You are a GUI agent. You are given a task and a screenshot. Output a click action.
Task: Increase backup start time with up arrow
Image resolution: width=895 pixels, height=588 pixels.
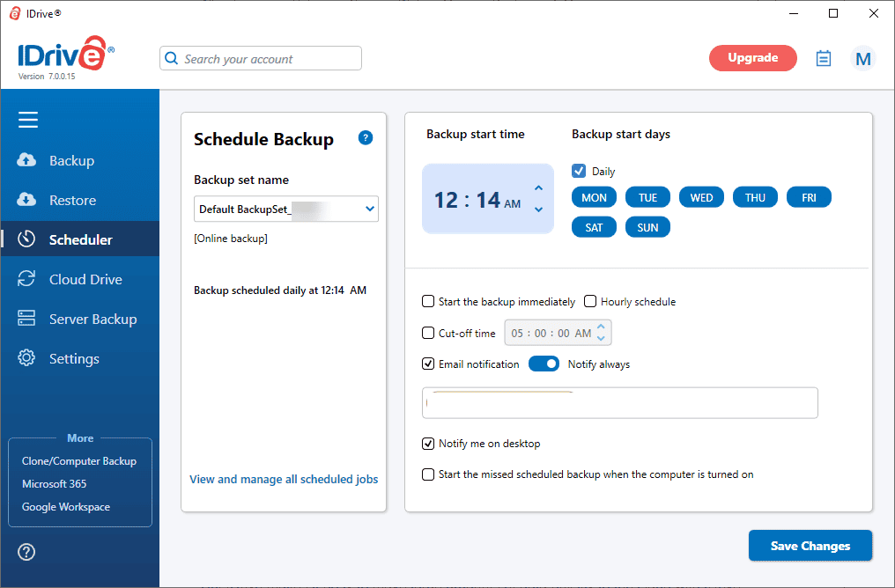[538, 188]
